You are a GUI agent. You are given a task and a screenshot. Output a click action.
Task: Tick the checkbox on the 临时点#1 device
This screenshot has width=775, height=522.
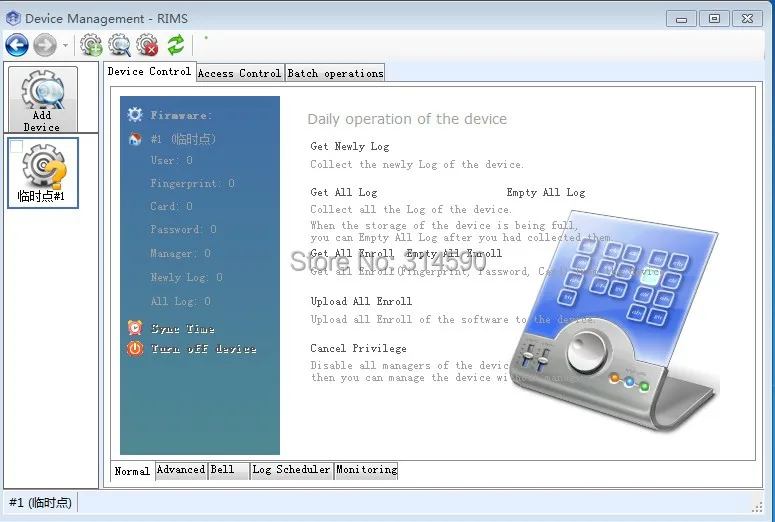(x=16, y=146)
